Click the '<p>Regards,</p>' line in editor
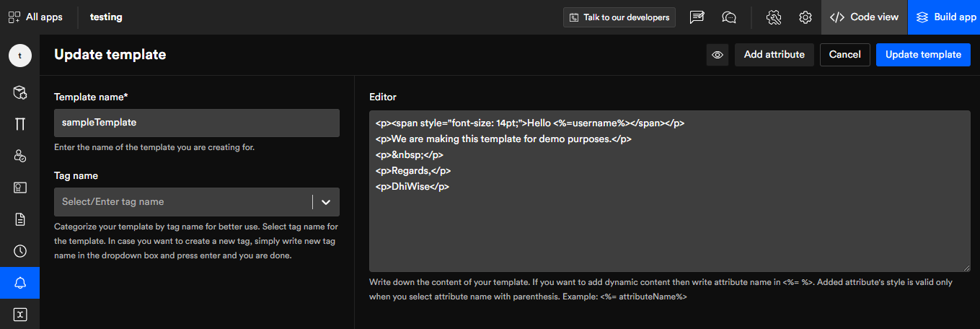Image resolution: width=980 pixels, height=329 pixels. (413, 170)
